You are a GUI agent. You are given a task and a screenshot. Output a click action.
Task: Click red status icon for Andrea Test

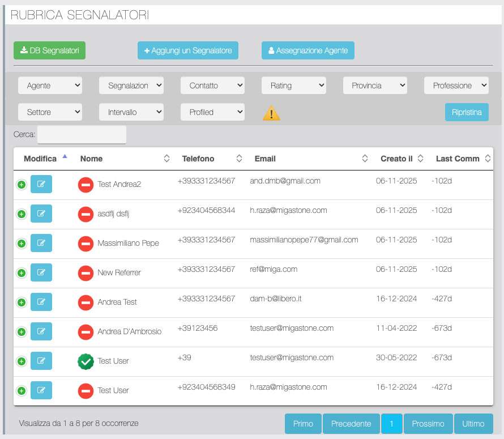tap(86, 302)
